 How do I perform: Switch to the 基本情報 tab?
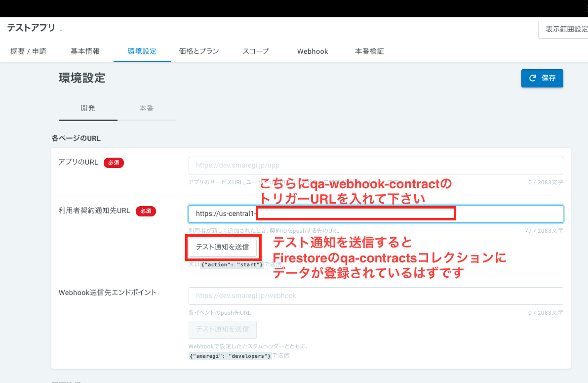[85, 51]
